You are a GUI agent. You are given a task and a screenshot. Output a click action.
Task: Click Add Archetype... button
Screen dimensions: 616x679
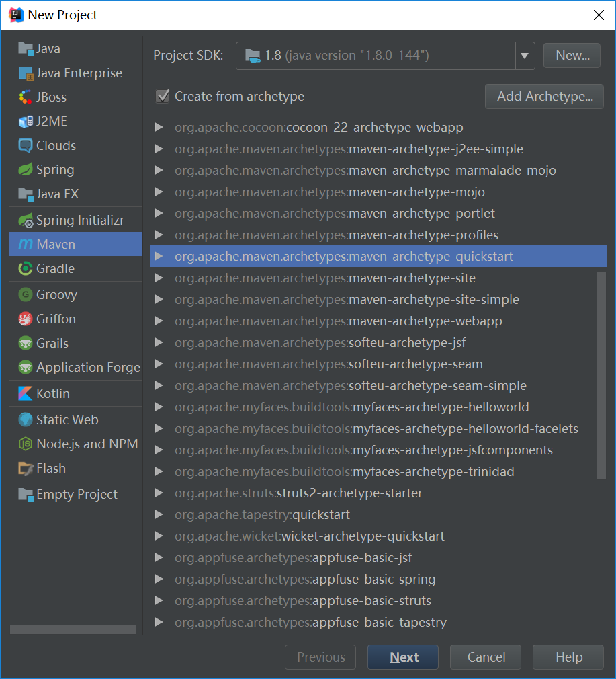click(544, 97)
